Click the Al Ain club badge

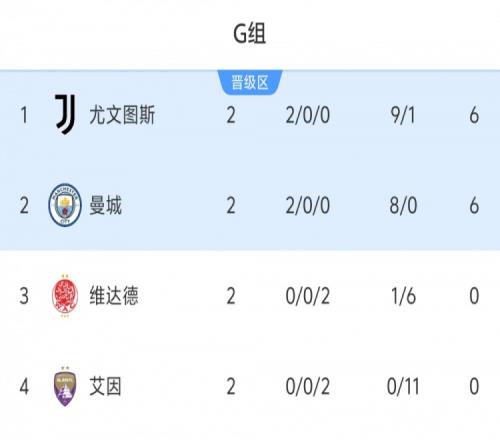[65, 386]
